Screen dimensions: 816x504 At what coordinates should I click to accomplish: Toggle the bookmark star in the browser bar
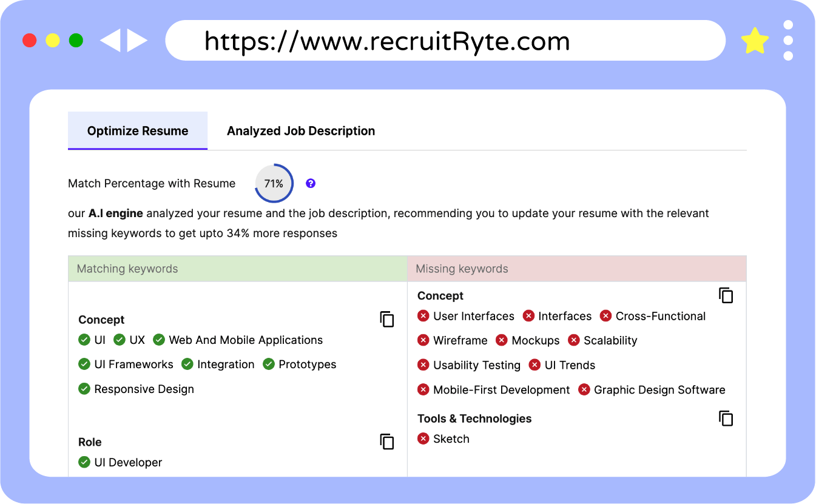tap(754, 40)
